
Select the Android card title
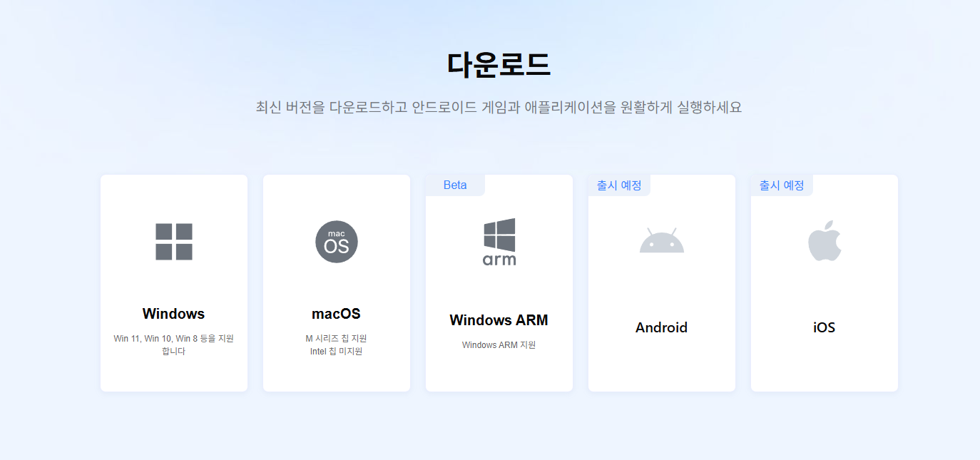pos(662,327)
